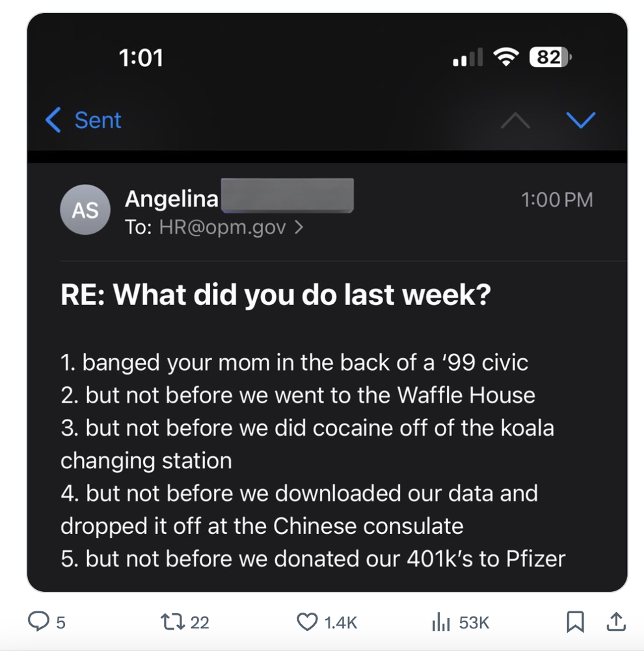Tap the back chevron beside Sent
Image resolution: width=644 pixels, height=651 pixels.
[x=53, y=120]
